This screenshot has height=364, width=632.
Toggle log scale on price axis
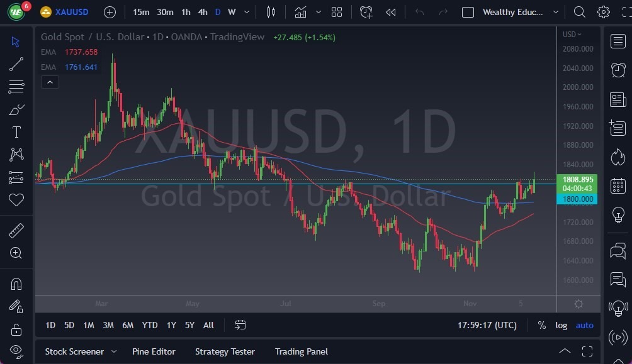(x=561, y=325)
